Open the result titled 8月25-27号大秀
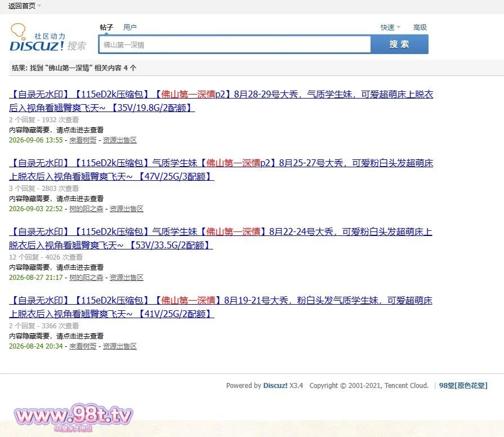 click(221, 170)
